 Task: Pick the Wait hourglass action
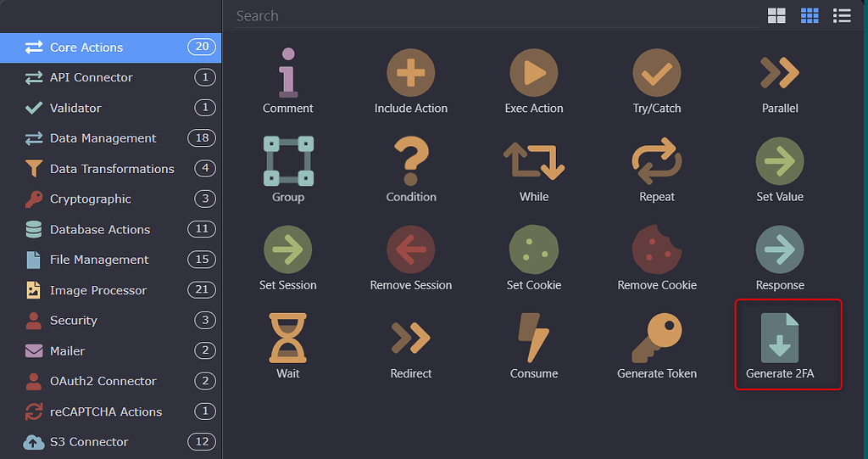pos(287,339)
